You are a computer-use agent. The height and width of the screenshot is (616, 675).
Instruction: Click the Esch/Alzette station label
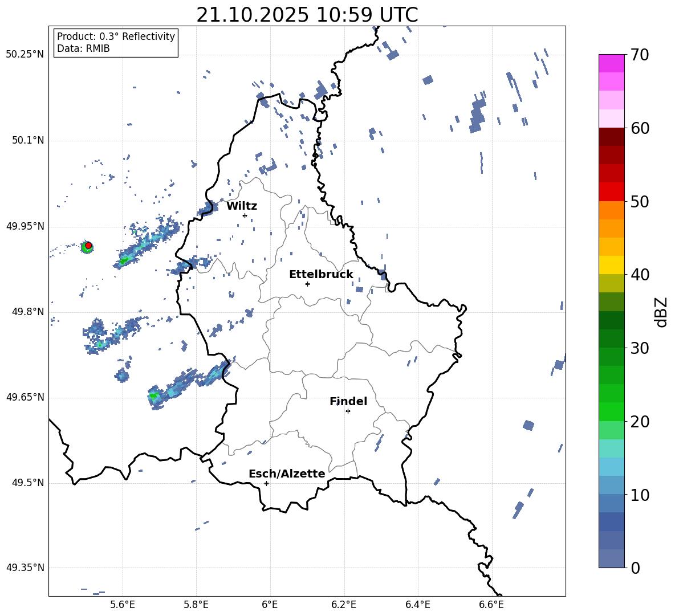pyautogui.click(x=287, y=474)
